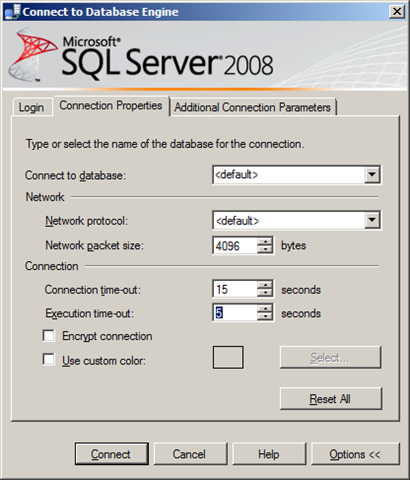Switch to the Login tab
410x480 pixels.
tap(32, 107)
